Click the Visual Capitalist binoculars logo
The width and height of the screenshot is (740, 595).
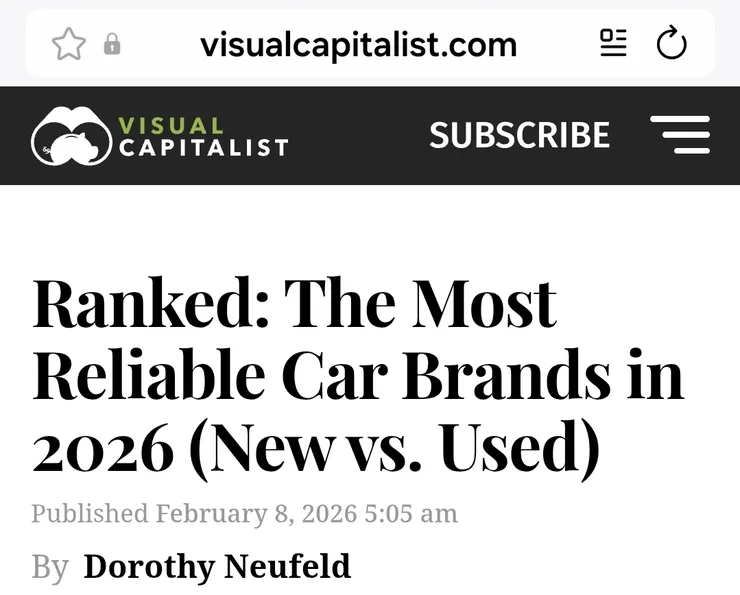click(x=71, y=136)
